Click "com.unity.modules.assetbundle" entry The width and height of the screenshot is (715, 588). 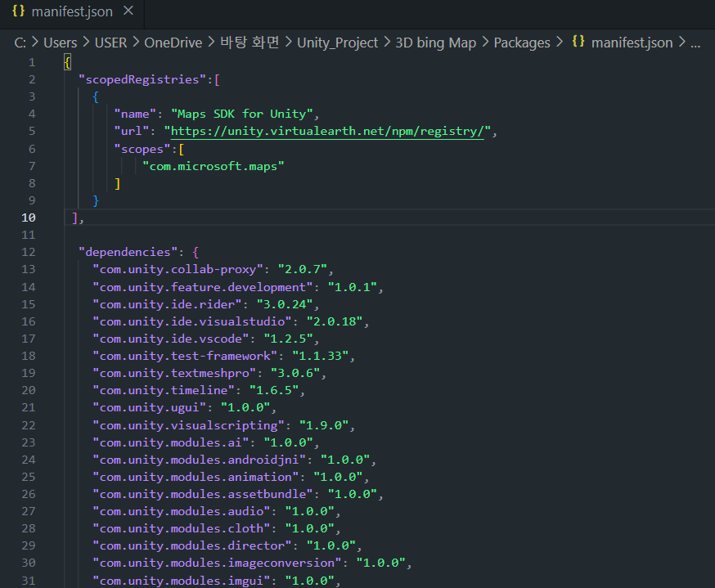tap(203, 495)
